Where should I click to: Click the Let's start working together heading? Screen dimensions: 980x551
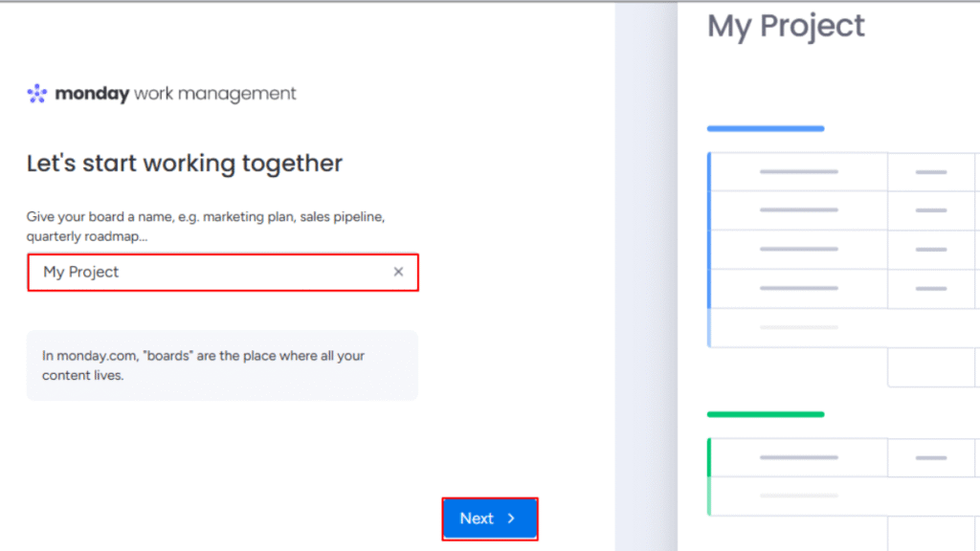tap(184, 163)
